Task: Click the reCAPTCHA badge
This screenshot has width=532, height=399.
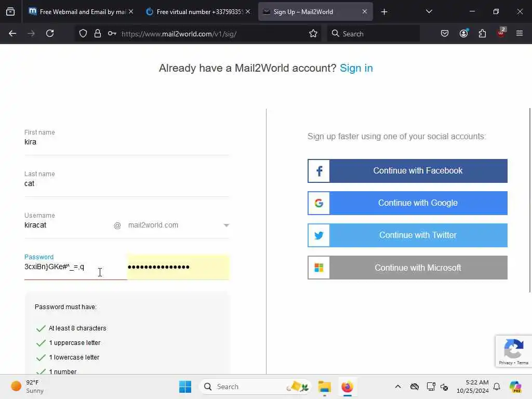Action: [513, 351]
